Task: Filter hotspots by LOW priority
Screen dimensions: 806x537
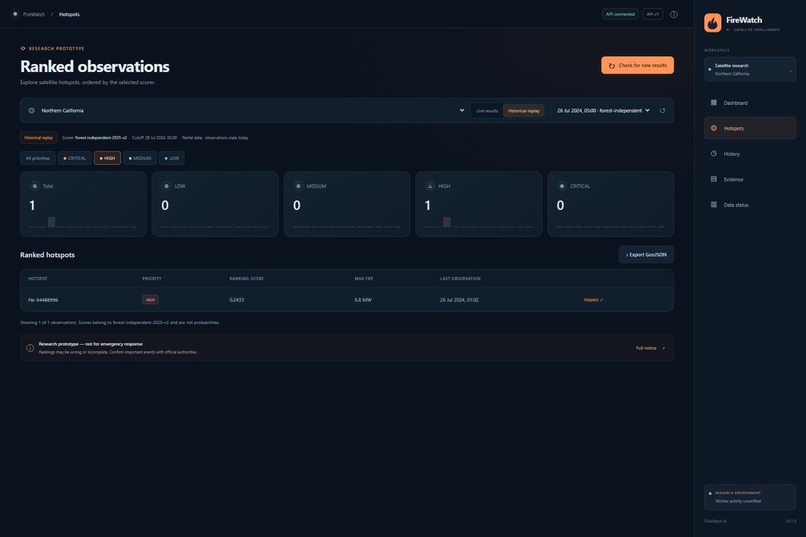Action: [x=172, y=158]
